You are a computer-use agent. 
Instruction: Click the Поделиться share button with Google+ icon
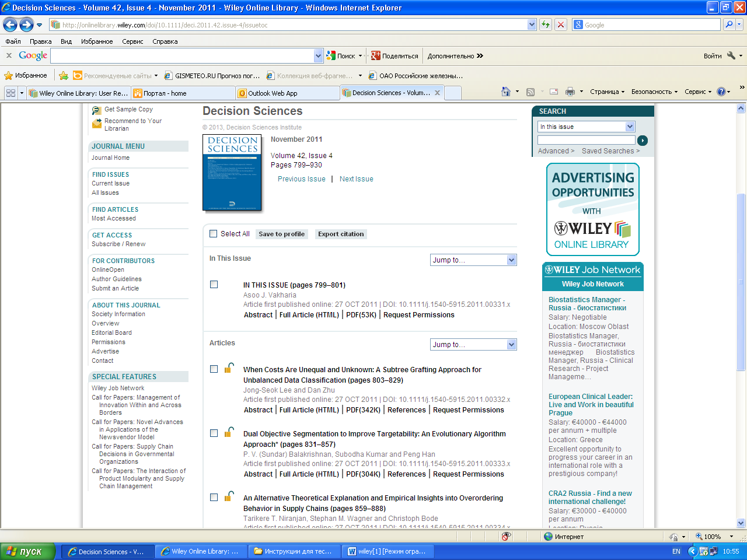pyautogui.click(x=395, y=56)
